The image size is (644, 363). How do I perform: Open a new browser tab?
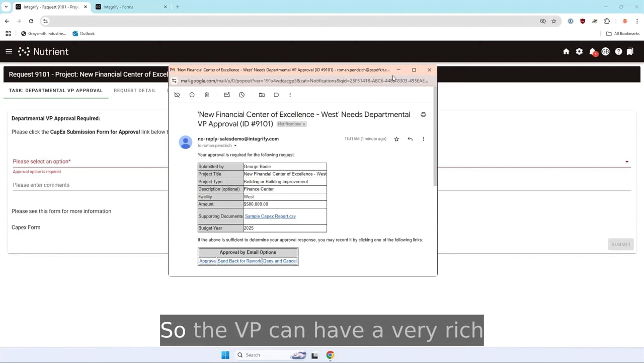pyautogui.click(x=177, y=7)
